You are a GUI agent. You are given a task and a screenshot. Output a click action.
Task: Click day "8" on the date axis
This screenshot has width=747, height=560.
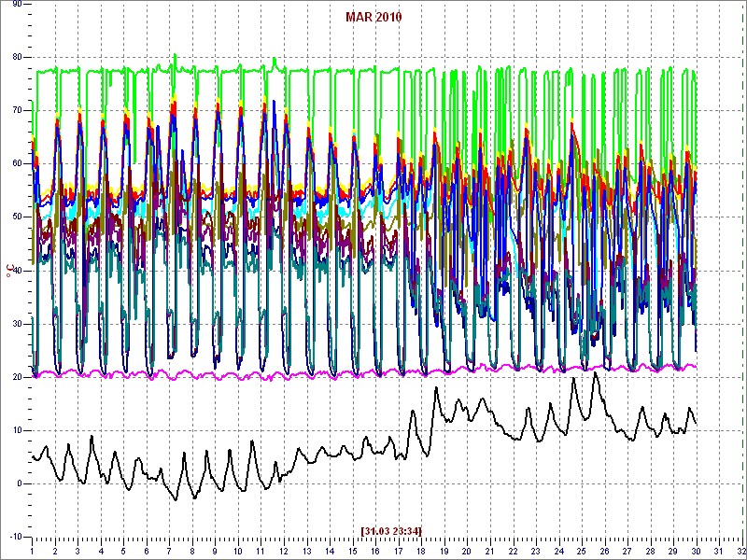(x=192, y=551)
